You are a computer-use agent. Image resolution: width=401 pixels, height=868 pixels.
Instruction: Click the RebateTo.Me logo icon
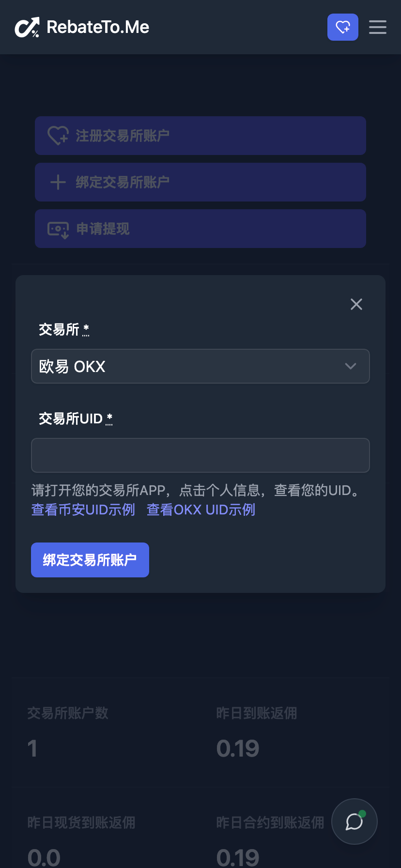(27, 27)
